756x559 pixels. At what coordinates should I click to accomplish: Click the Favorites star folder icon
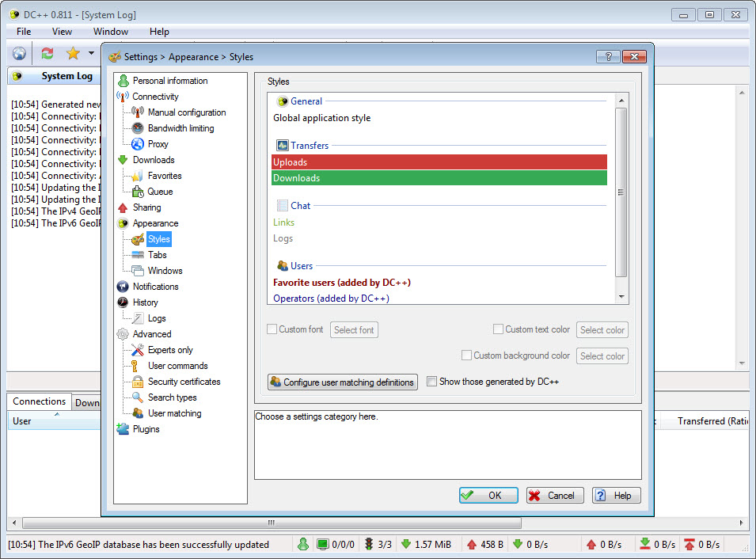[x=138, y=176]
